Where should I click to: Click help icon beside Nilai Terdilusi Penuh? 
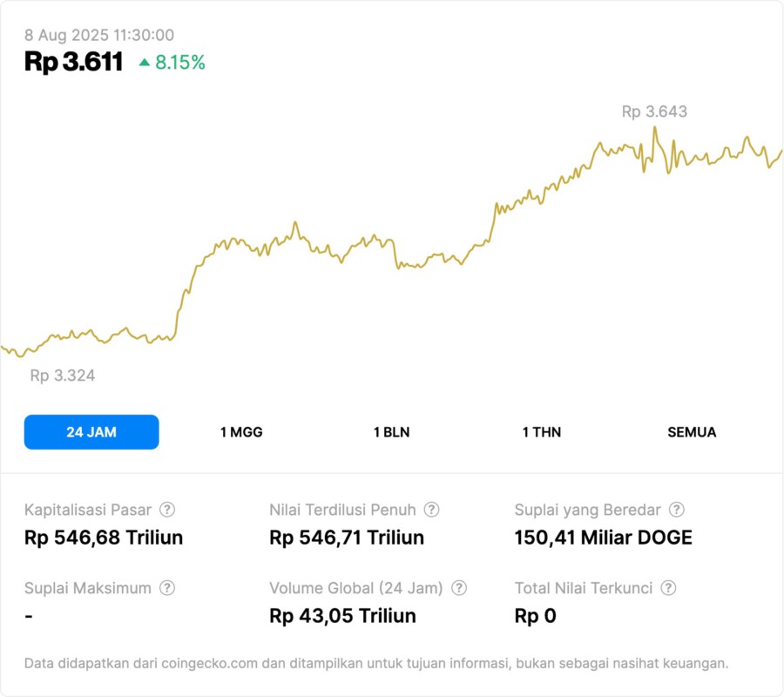pos(431,510)
